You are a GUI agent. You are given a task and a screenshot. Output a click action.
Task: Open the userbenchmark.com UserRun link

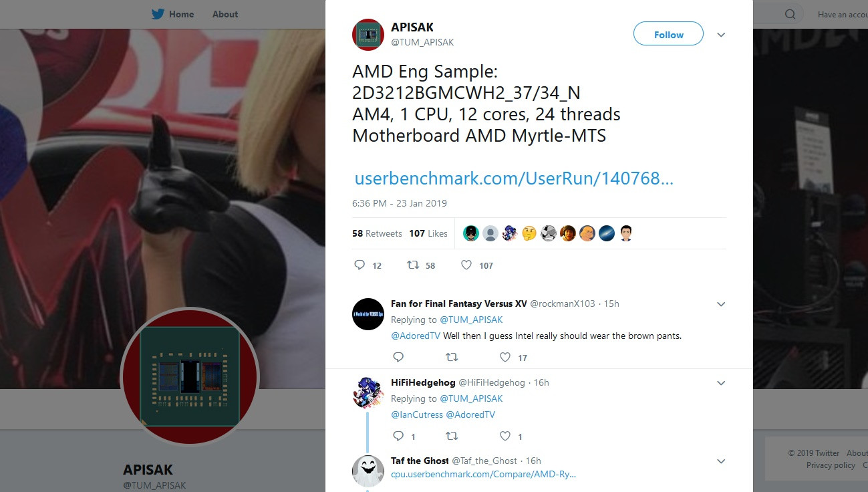(514, 178)
